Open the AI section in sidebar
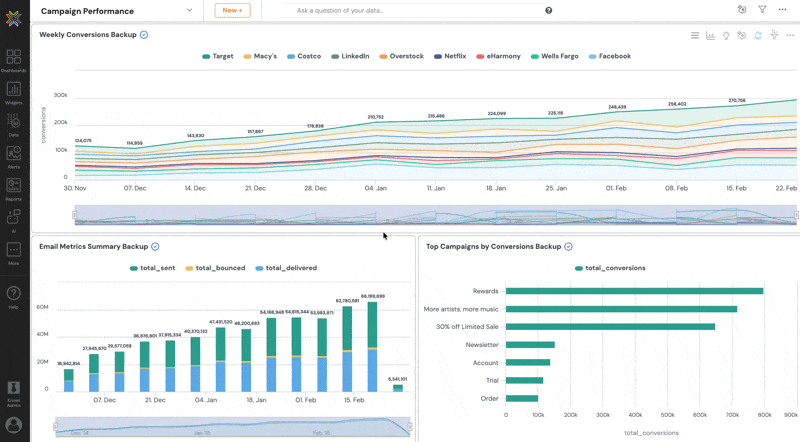Screen dimensions: 800x442 point(14,221)
